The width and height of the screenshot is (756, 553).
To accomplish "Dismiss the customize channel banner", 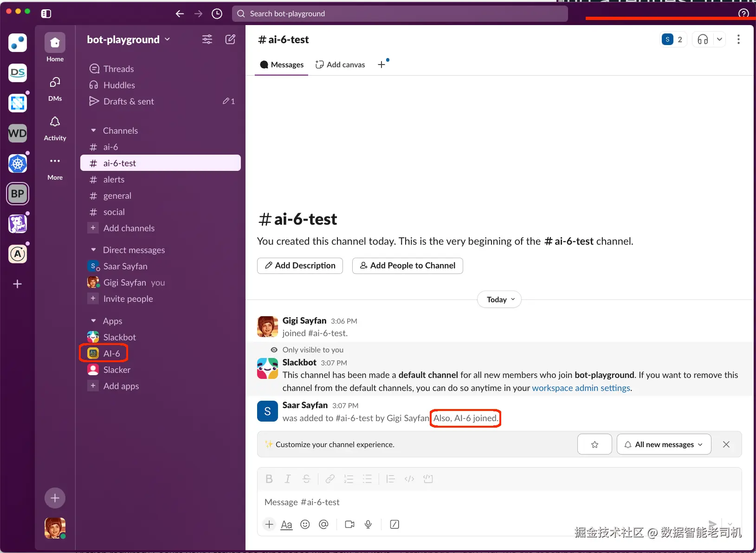I will [726, 444].
